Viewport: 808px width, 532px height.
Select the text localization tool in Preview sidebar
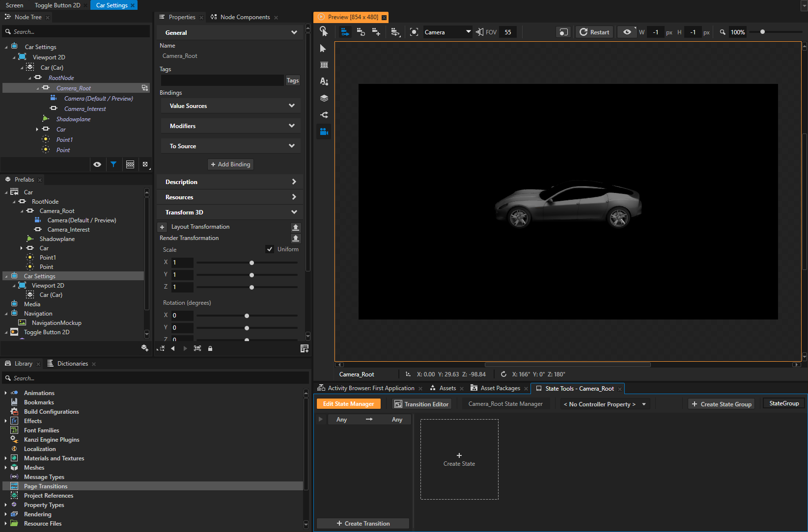[324, 81]
